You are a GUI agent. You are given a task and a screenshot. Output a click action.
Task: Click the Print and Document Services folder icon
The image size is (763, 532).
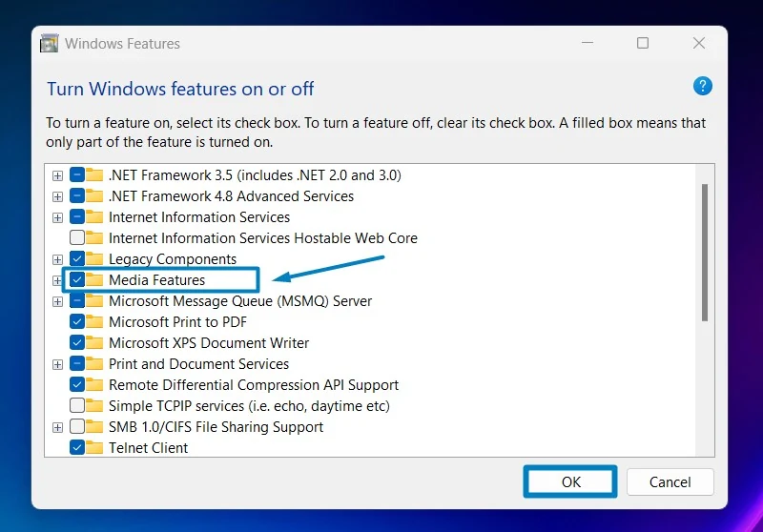click(x=94, y=363)
